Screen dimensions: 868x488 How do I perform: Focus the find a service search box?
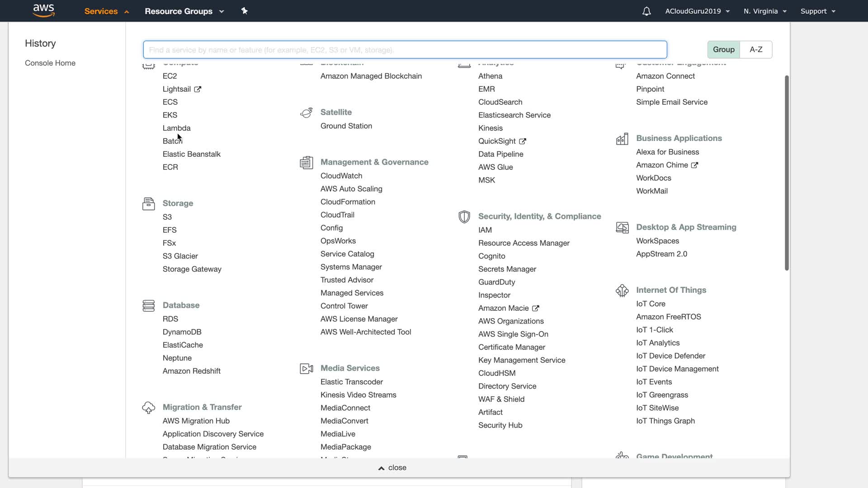405,50
